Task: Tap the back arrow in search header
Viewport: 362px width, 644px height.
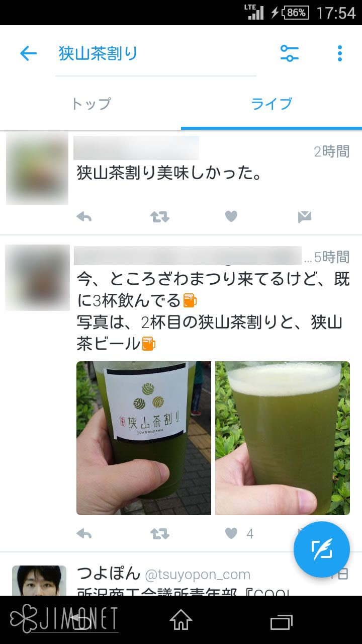Action: click(29, 53)
